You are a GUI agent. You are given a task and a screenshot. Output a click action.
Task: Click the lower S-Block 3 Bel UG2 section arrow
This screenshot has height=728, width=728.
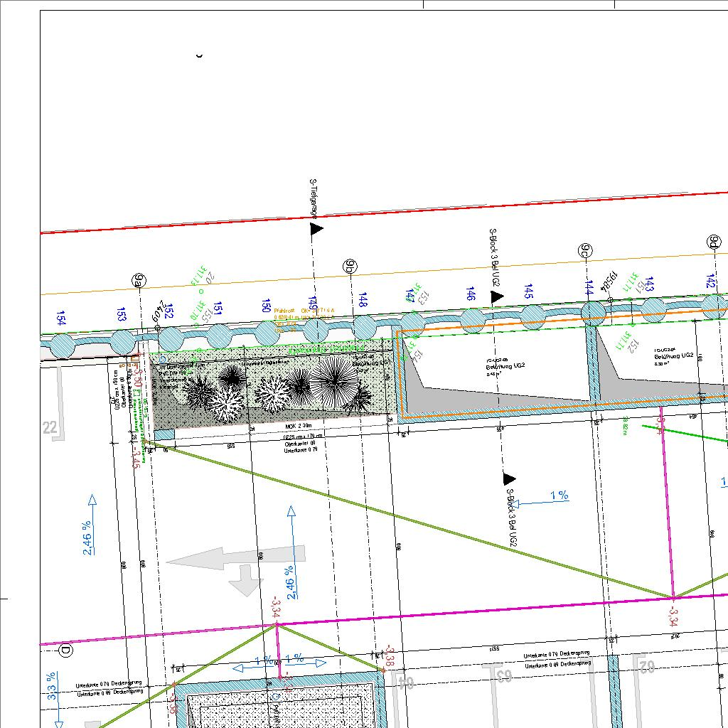point(509,479)
